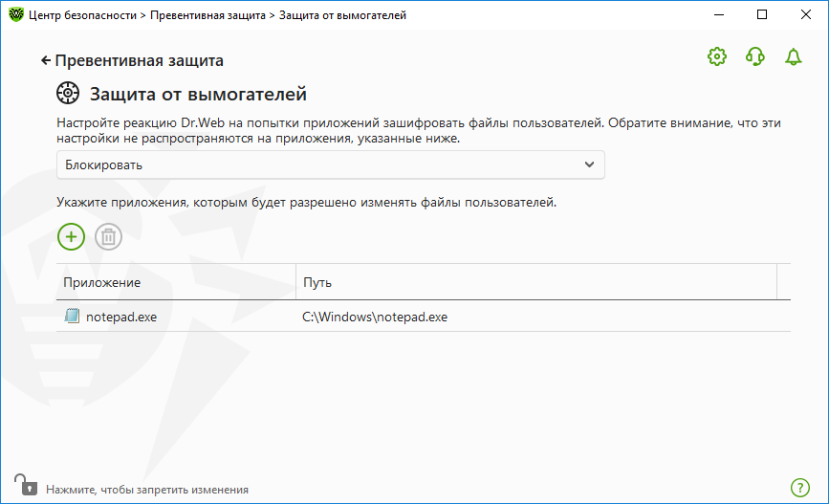Open support headset icon

coord(755,56)
